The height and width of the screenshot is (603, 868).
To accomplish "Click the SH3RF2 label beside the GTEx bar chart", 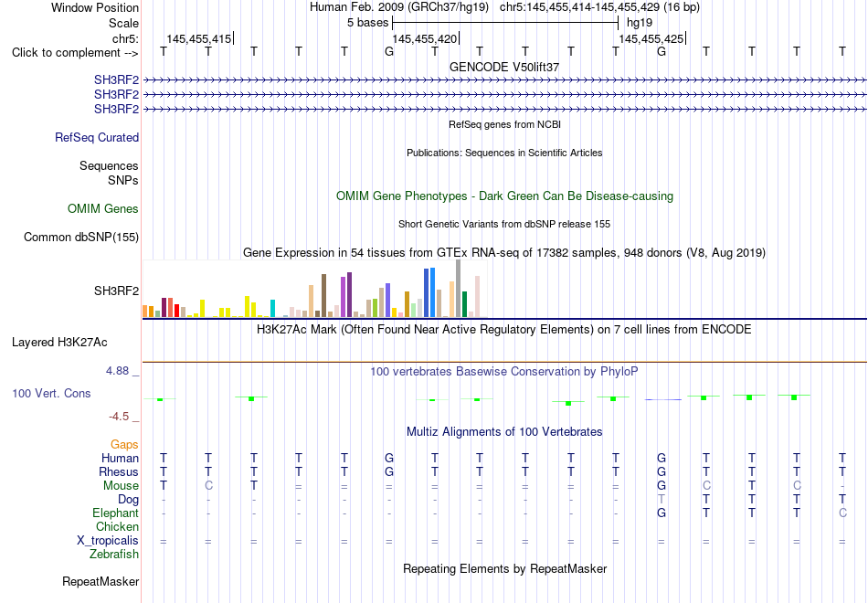I will (117, 291).
